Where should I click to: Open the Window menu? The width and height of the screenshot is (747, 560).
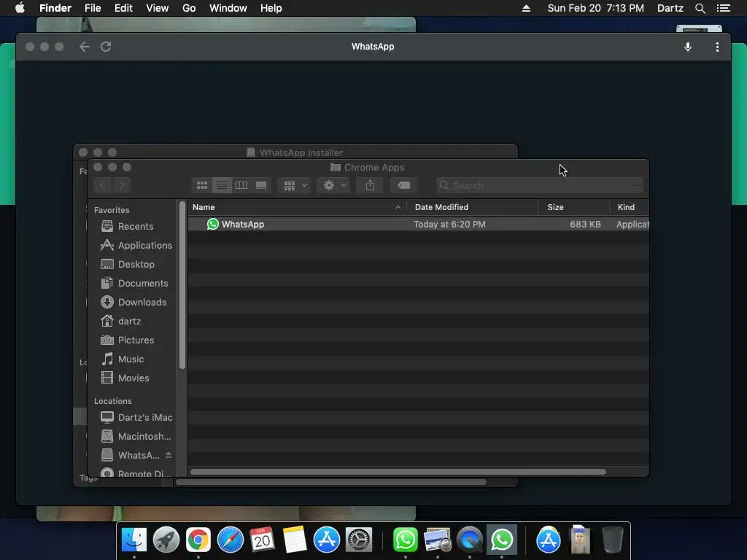coord(228,8)
